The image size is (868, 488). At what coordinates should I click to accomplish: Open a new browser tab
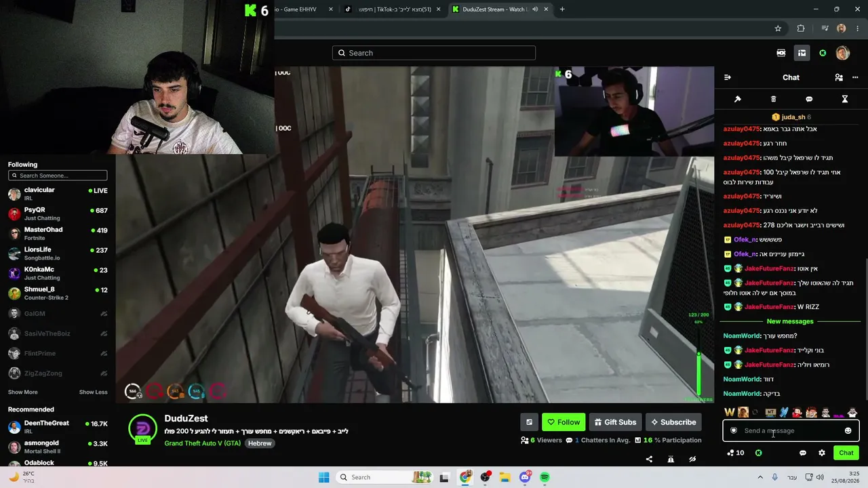pos(562,9)
